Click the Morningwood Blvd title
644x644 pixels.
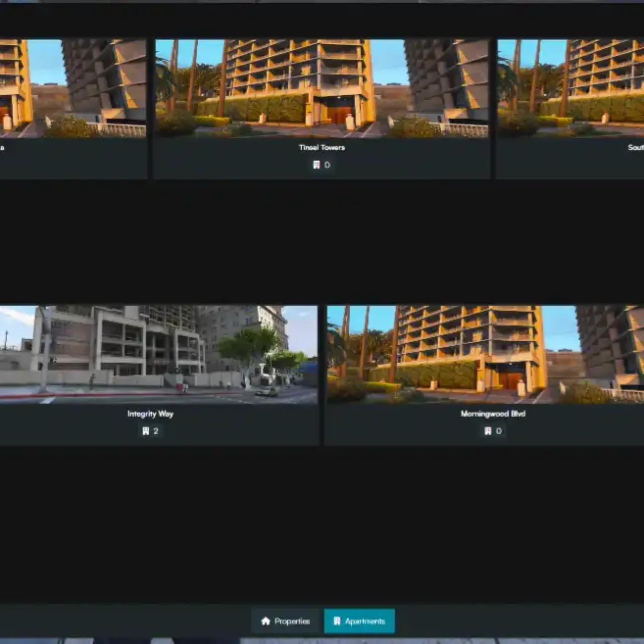[493, 414]
